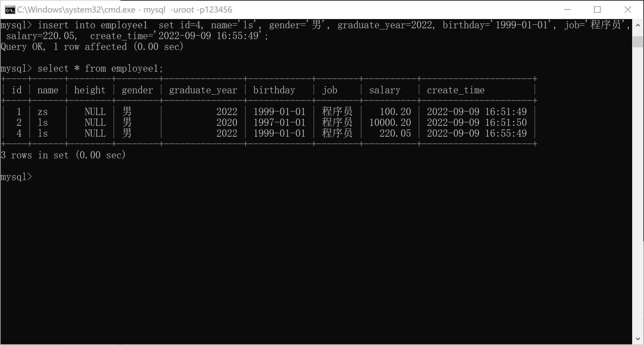This screenshot has width=644, height=345.
Task: Click '3 rows in set' result line
Action: 35,155
